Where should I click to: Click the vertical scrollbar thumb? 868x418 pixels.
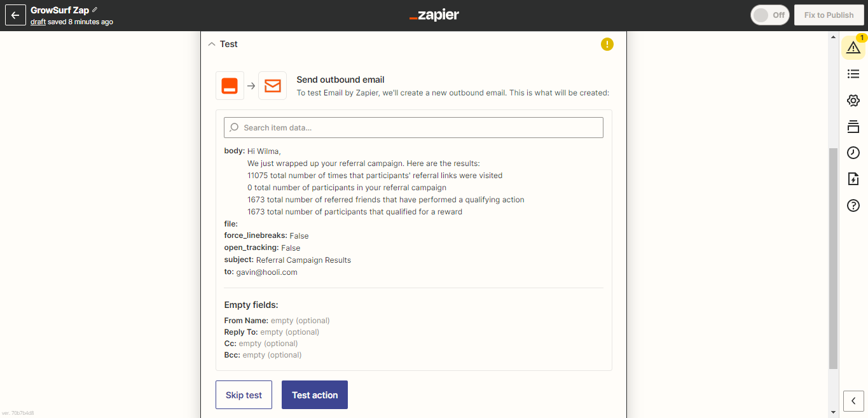pos(833,258)
